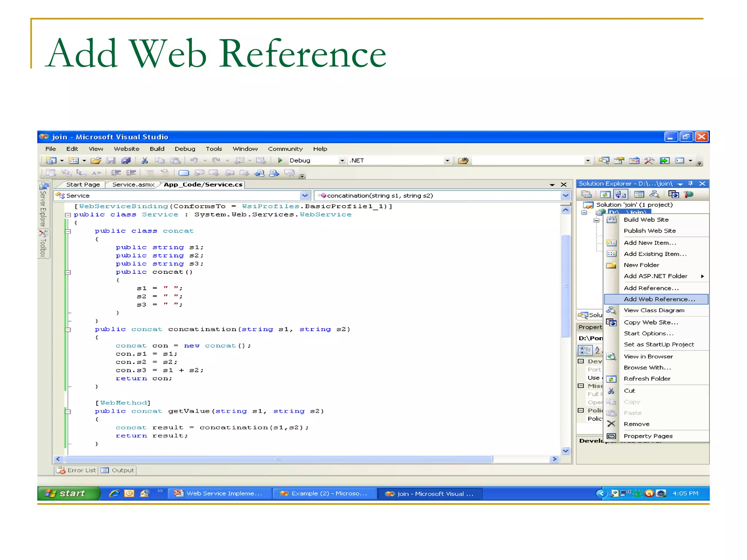747x560 pixels.
Task: Open Object Browser from the main toolbar
Action: coord(634,160)
